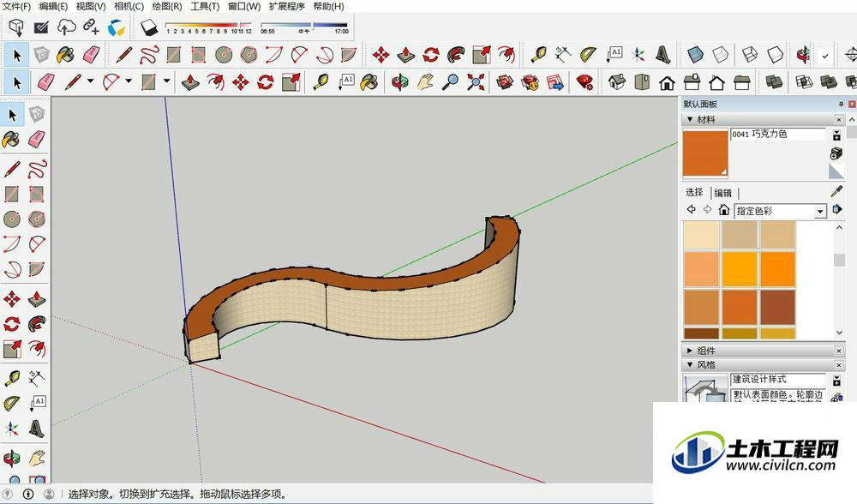Viewport: 857px width, 504px height.
Task: Open the dropdown arrow beside the pencil tool
Action: coord(90,81)
